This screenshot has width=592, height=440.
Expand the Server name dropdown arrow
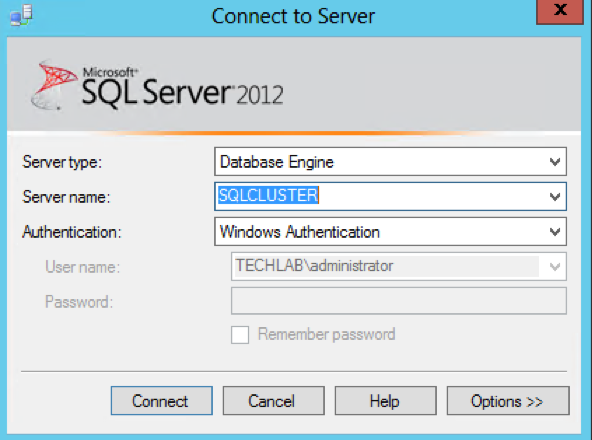coord(555,197)
